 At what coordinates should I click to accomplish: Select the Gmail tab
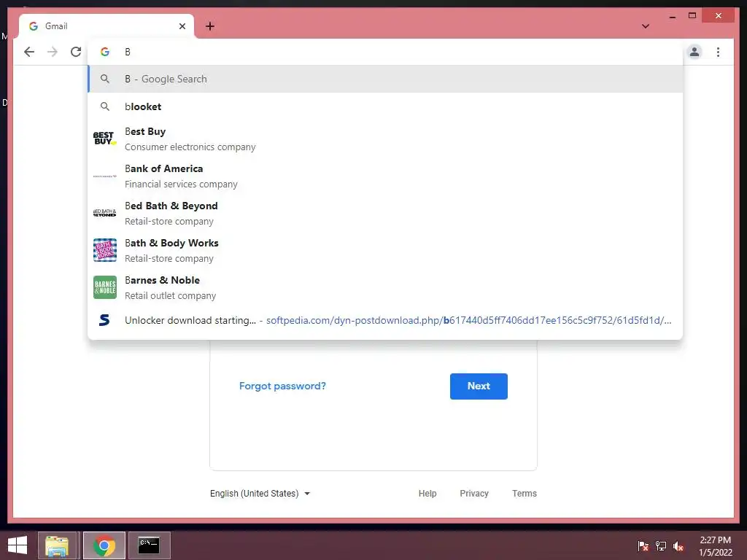107,26
